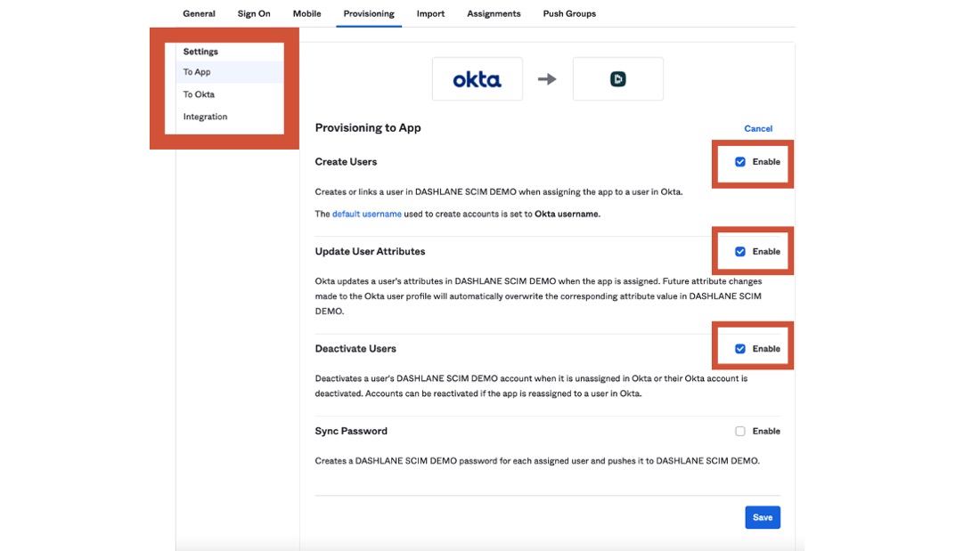Toggle the Deactivate Users Enable checkbox

740,349
